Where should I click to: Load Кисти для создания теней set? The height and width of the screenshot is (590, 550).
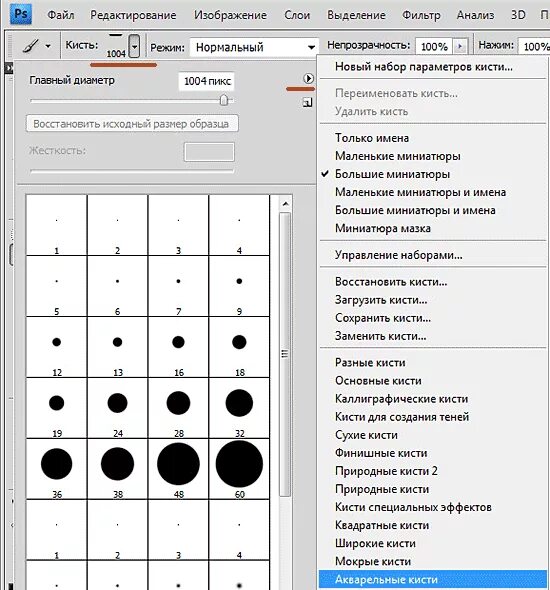coord(402,417)
